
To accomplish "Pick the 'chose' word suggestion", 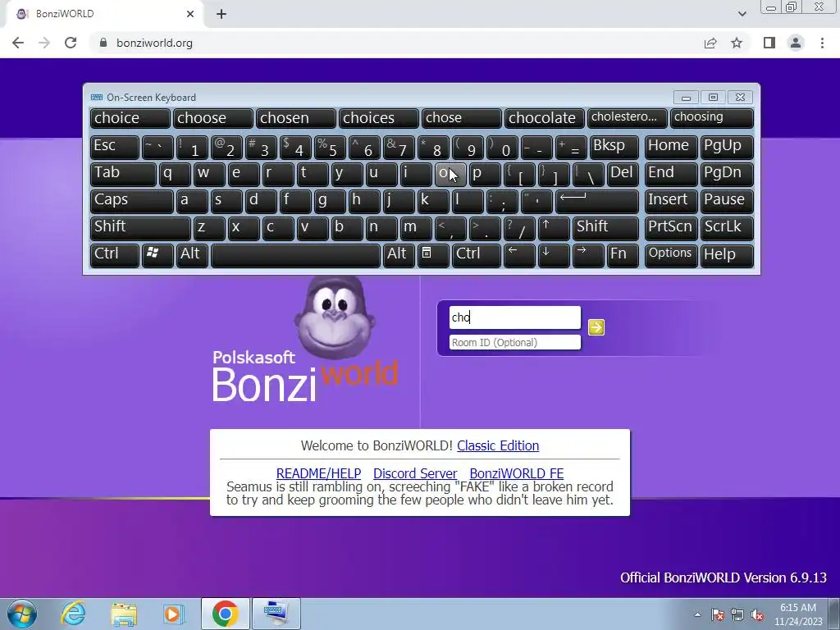I will click(x=461, y=118).
